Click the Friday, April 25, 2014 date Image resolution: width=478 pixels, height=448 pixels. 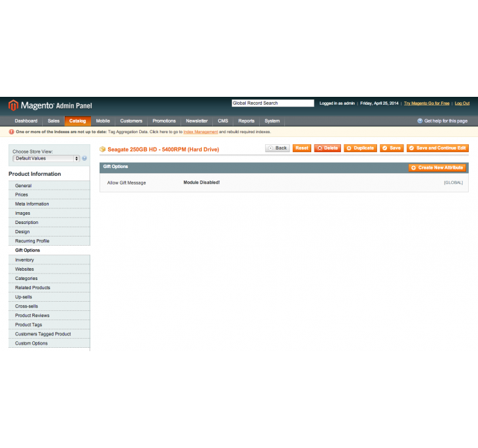pyautogui.click(x=379, y=103)
